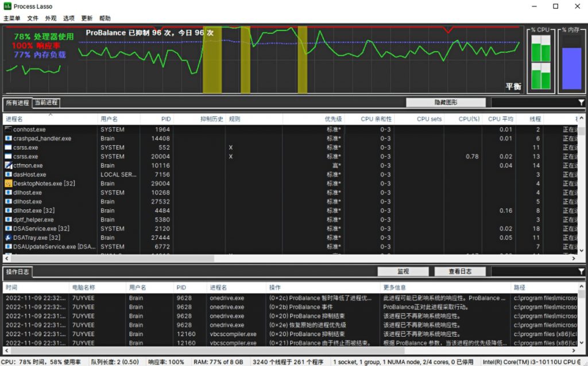This screenshot has height=366, width=588.
Task: Sort log by 时间 column header
Action: (x=36, y=288)
